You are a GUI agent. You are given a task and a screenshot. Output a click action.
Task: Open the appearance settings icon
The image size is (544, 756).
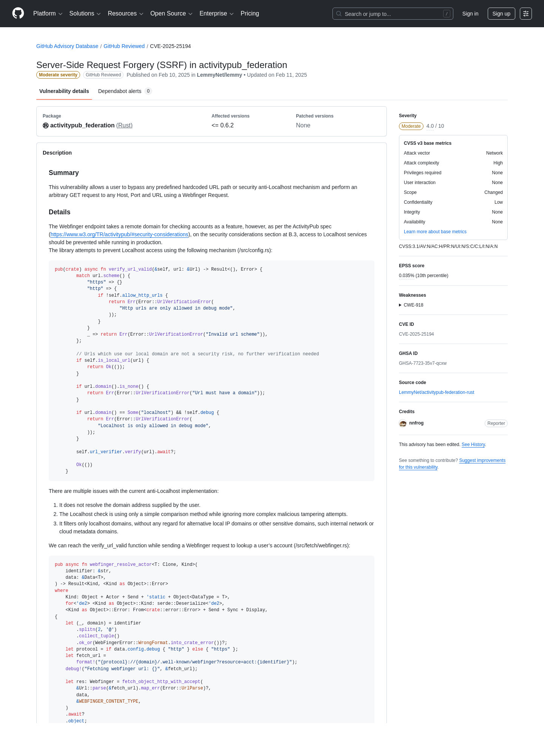[526, 14]
